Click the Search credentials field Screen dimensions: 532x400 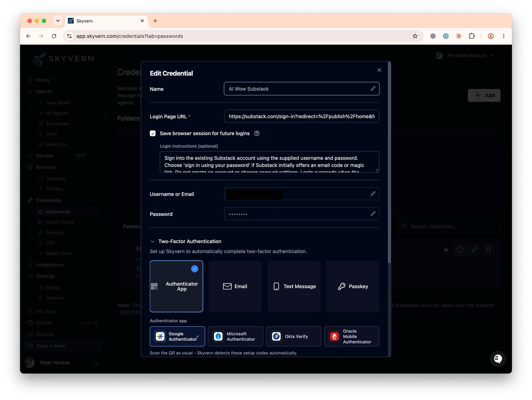pyautogui.click(x=449, y=226)
